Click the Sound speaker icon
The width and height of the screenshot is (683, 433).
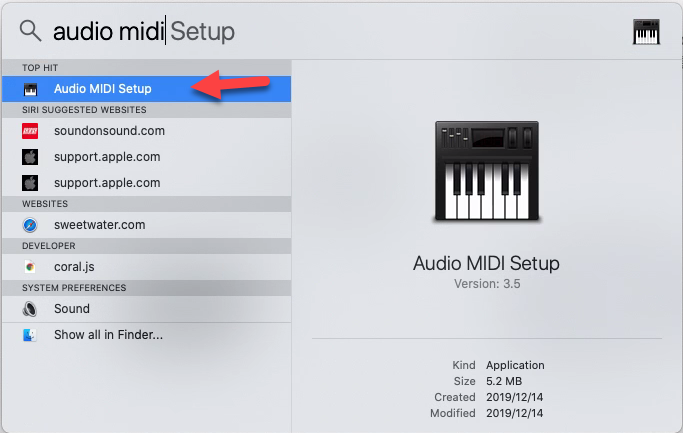(x=30, y=309)
